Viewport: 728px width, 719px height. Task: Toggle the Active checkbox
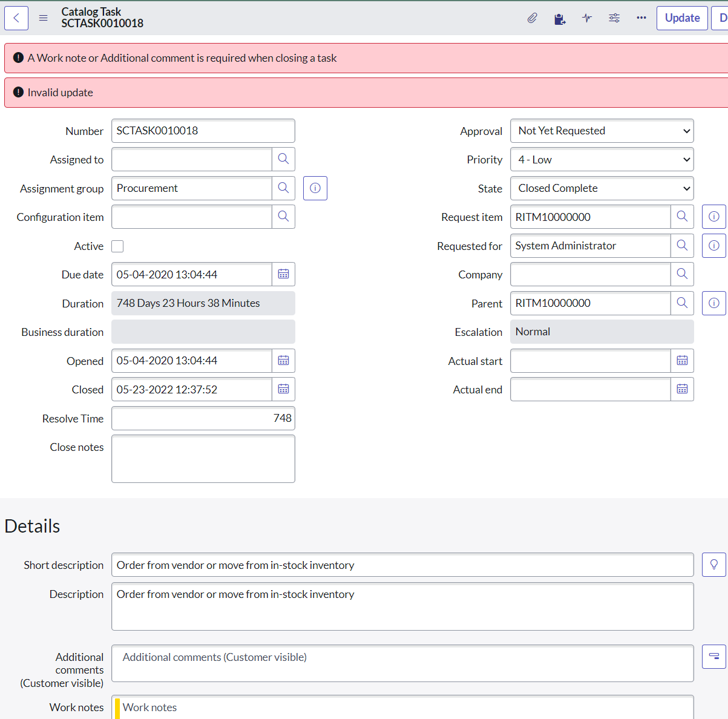point(118,246)
